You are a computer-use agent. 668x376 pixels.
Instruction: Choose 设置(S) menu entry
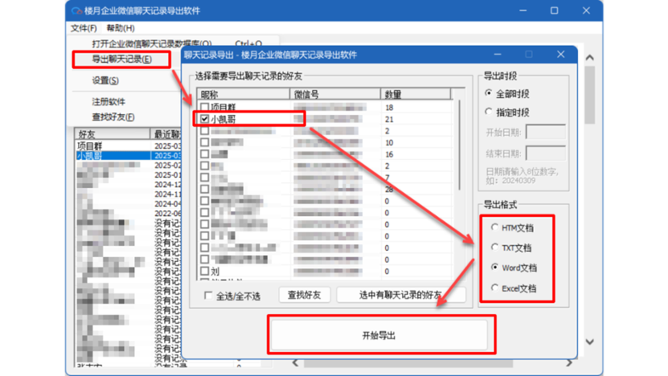tap(105, 80)
